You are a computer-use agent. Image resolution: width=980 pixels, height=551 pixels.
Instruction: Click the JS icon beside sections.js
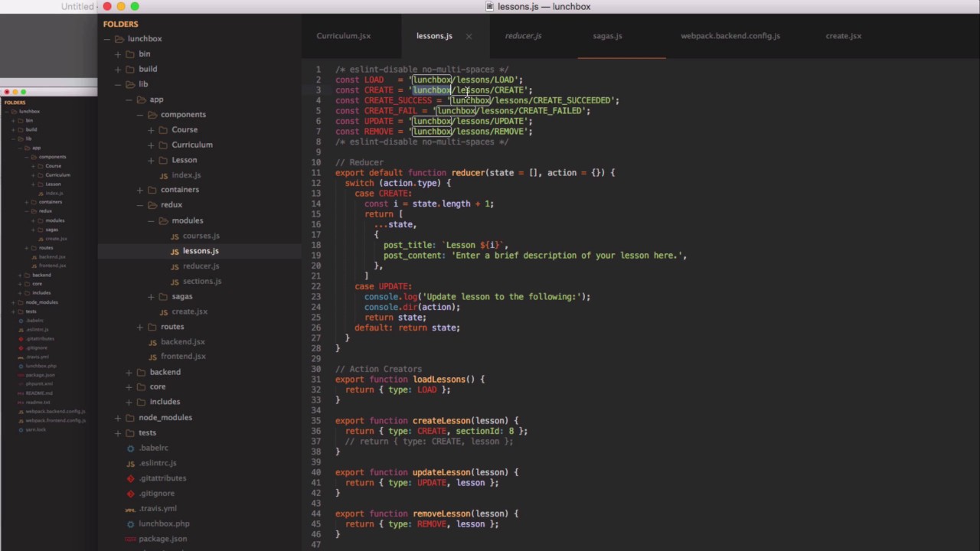pyautogui.click(x=174, y=282)
